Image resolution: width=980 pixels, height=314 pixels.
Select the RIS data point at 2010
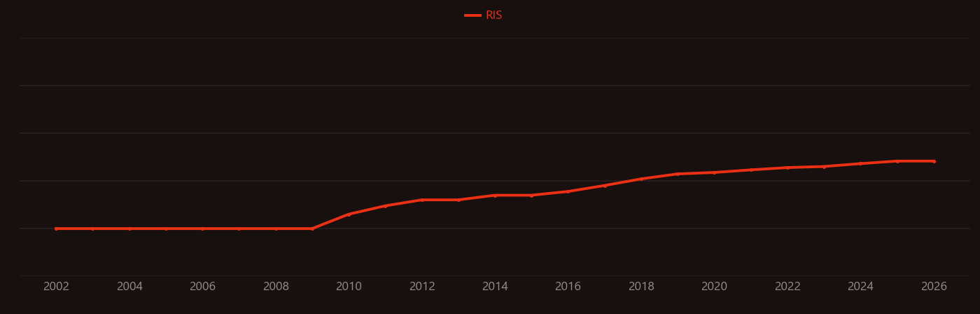point(349,214)
